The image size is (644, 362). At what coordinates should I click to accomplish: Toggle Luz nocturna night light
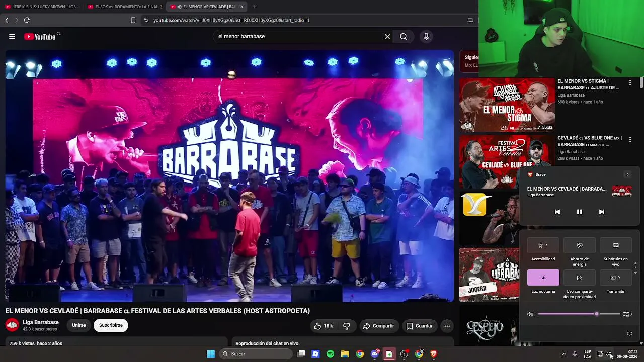pos(543,278)
